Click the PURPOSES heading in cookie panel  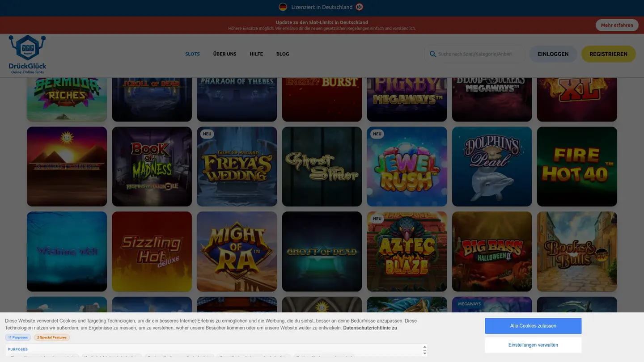tap(18, 349)
